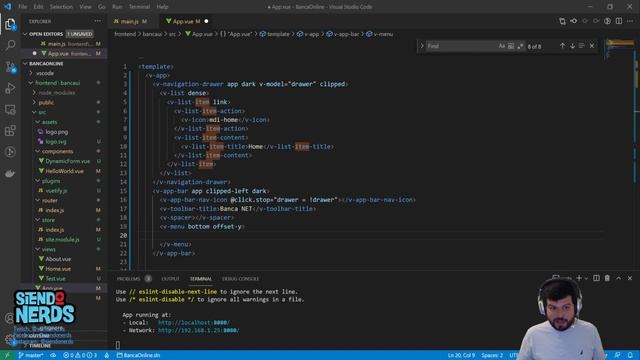This screenshot has height=360, width=640.
Task: Open DynamicForm.vue in explorer
Action: [68, 161]
